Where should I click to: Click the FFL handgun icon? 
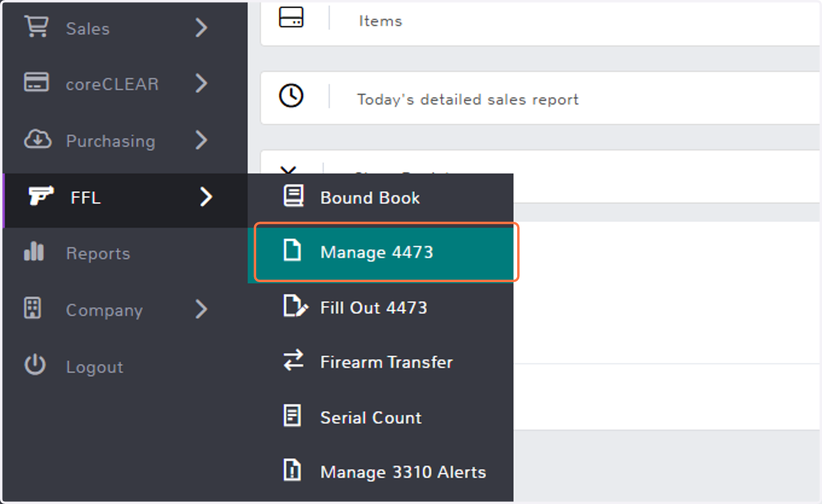click(41, 197)
